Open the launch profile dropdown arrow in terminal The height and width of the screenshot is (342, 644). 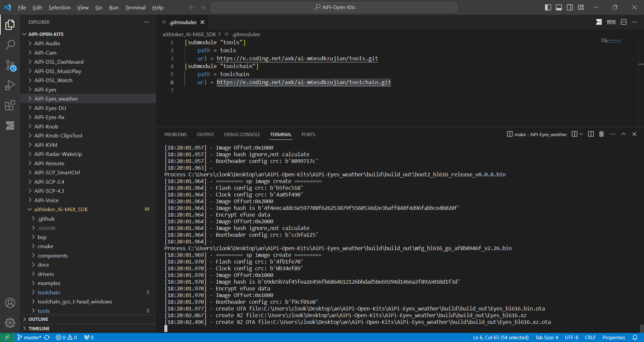(x=581, y=134)
